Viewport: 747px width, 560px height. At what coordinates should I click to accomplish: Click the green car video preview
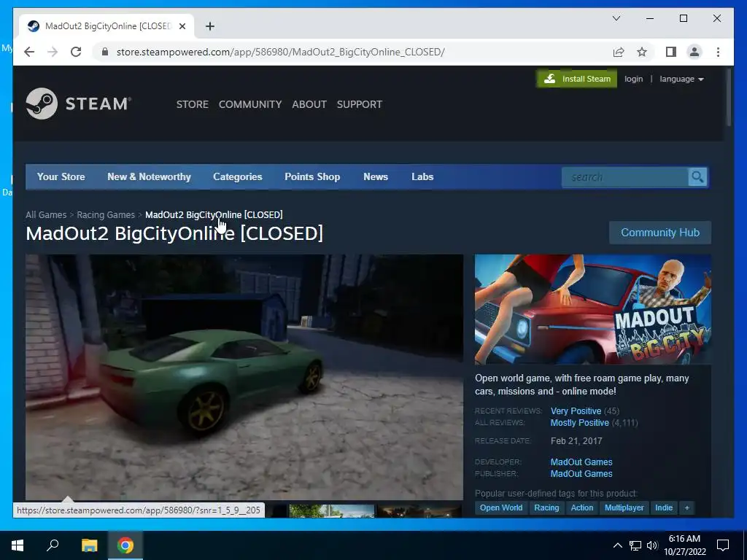(244, 377)
